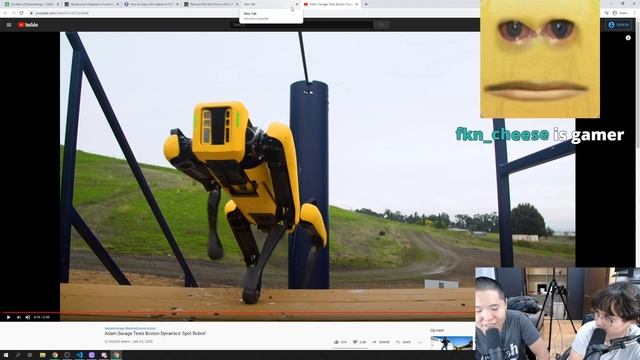The height and width of the screenshot is (360, 640).
Task: Skip to the next video
Action: [18, 317]
